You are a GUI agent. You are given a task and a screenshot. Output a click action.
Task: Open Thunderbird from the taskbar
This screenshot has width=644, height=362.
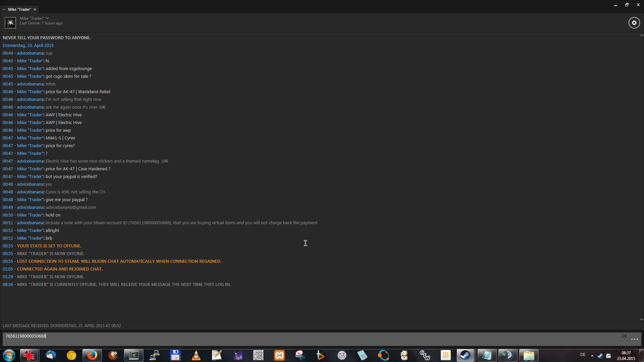coord(51,355)
